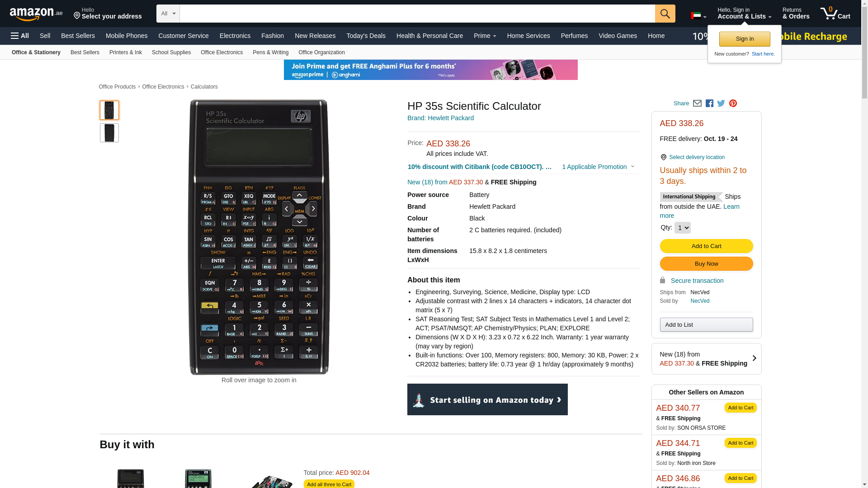Open the All hamburger menu

tap(20, 36)
